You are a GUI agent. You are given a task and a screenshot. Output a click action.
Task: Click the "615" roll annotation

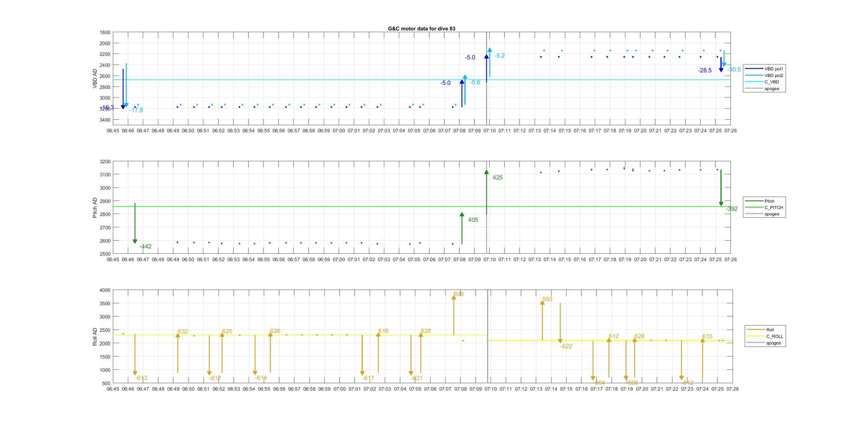707,336
